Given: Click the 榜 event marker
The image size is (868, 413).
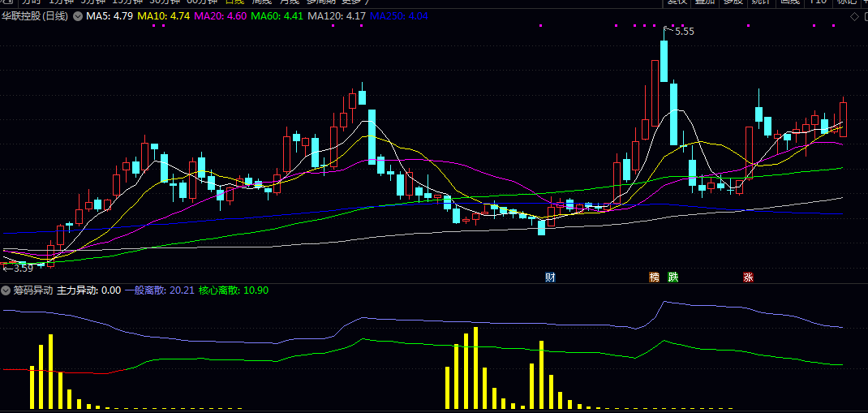Looking at the screenshot, I should [x=655, y=277].
